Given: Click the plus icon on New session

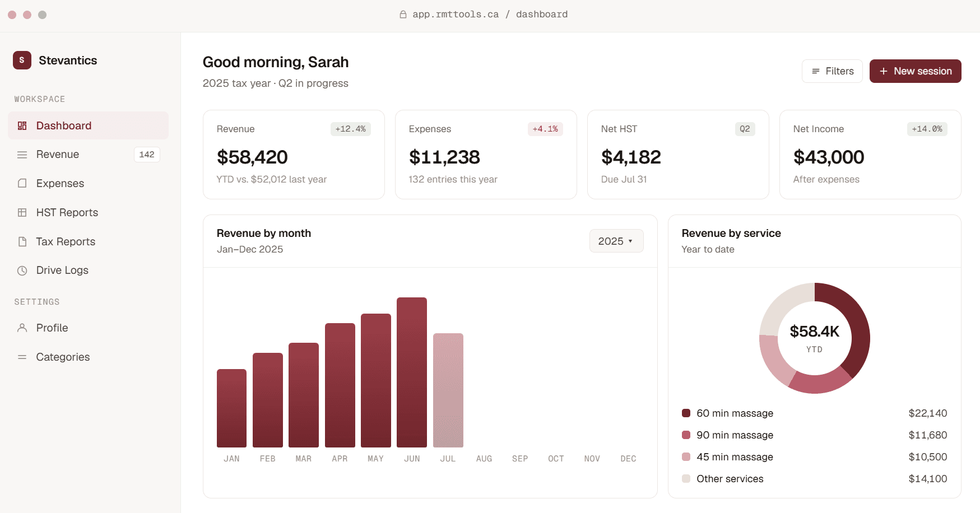Looking at the screenshot, I should (x=884, y=71).
